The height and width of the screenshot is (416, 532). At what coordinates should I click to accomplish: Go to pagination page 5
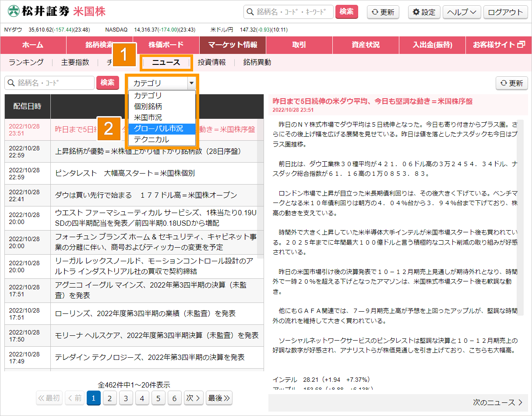(158, 398)
